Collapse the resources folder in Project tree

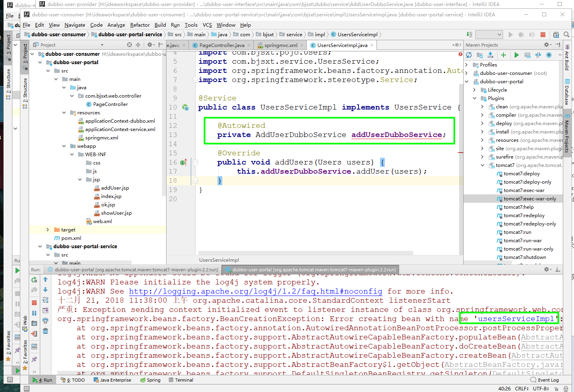point(64,113)
